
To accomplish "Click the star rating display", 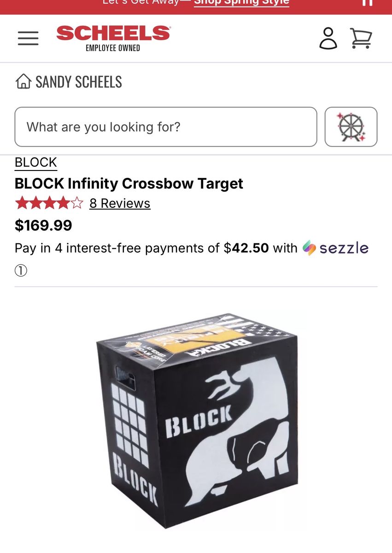I will pyautogui.click(x=49, y=203).
